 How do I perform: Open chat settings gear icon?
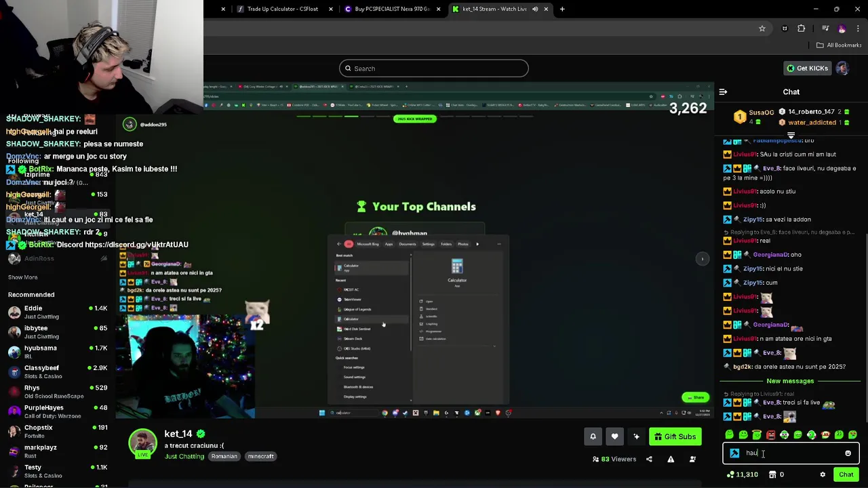tap(823, 474)
